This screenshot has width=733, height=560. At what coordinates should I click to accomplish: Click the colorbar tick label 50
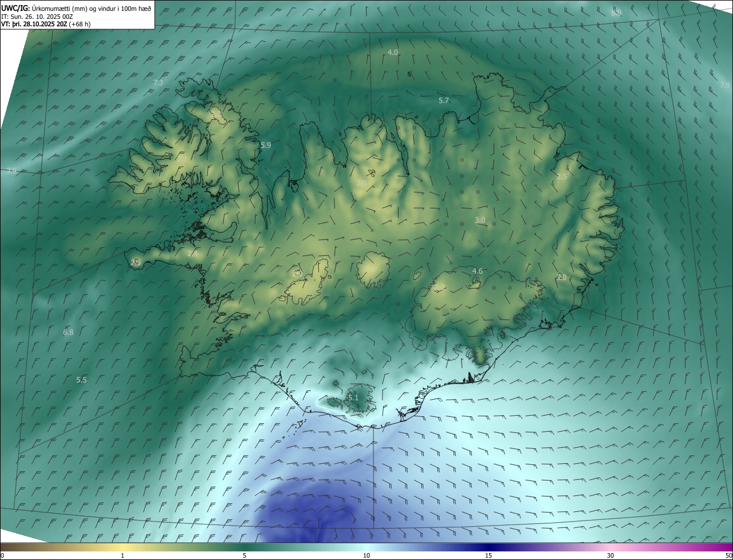click(x=728, y=556)
